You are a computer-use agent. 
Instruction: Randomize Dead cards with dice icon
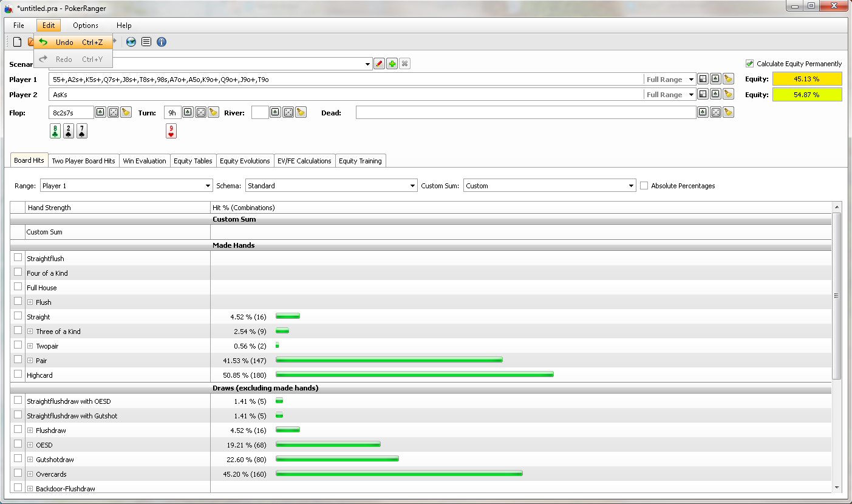tap(715, 112)
